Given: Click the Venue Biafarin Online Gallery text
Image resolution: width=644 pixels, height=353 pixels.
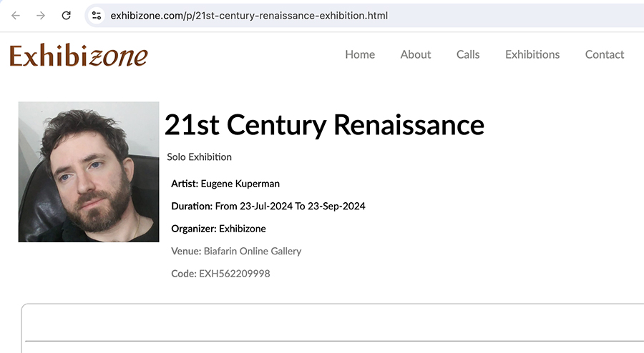Looking at the screenshot, I should [x=236, y=252].
